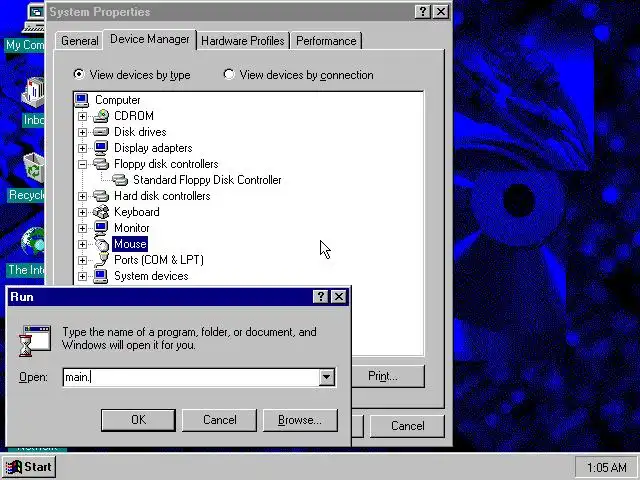Click OK in the Run dialog

138,420
